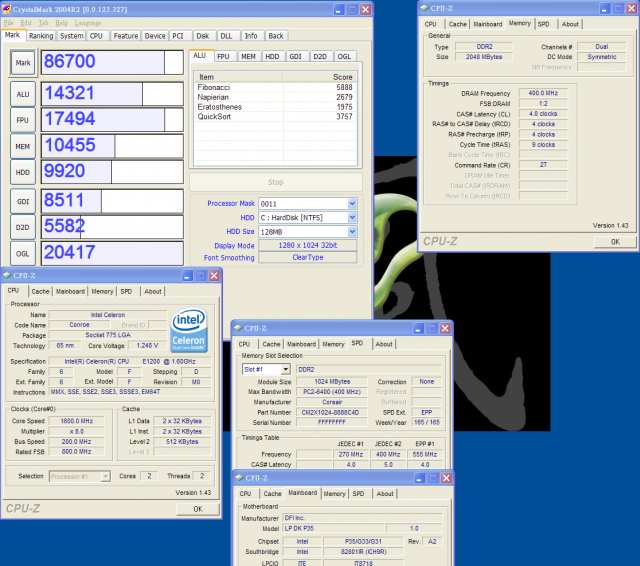Screen dimensions: 640x566
Task: Click the Part Number CM2X1024-8888C4D field
Action: tap(330, 412)
